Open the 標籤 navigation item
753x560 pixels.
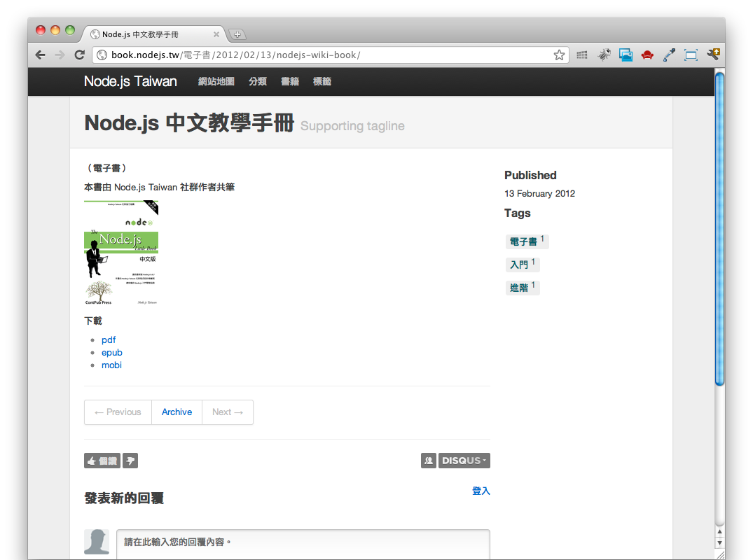click(x=322, y=82)
